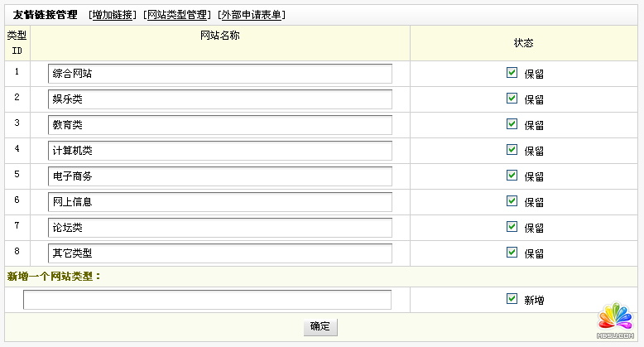This screenshot has width=644, height=347.
Task: Select the 论坛类 input box
Action: coord(219,228)
